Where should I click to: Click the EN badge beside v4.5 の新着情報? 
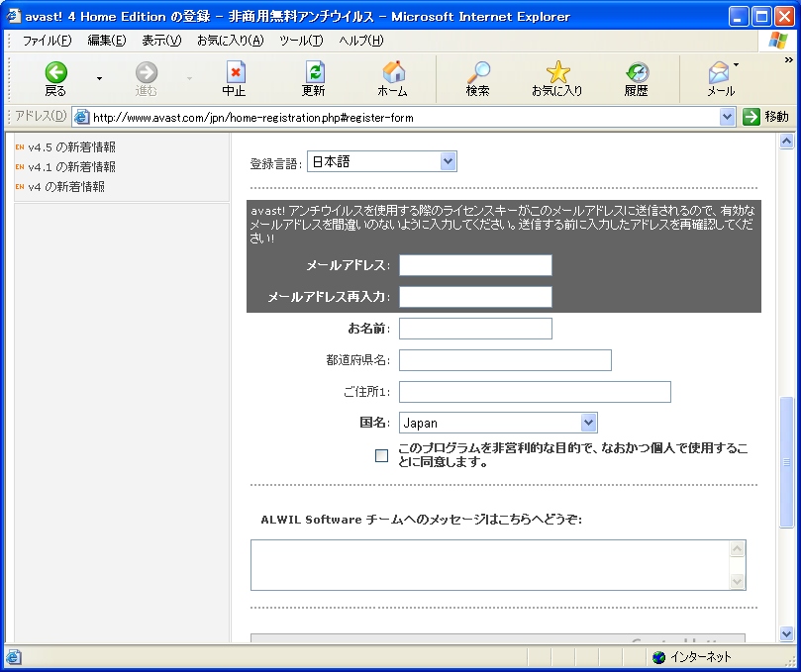(x=20, y=147)
